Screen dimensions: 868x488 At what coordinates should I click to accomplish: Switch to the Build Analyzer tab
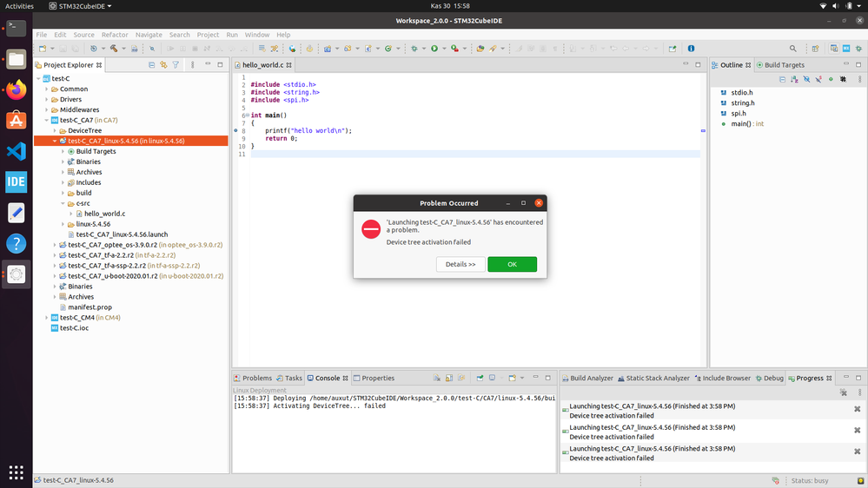pos(587,378)
